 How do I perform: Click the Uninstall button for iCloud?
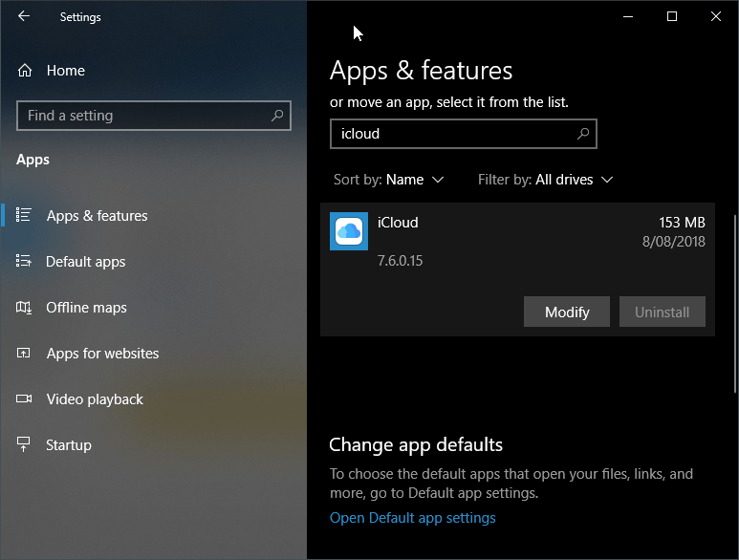(x=663, y=312)
